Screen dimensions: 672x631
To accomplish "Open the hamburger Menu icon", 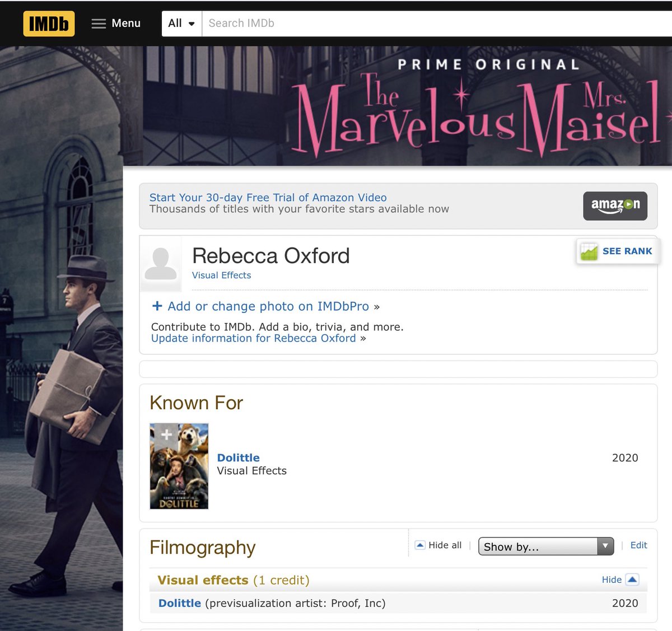I will point(99,24).
